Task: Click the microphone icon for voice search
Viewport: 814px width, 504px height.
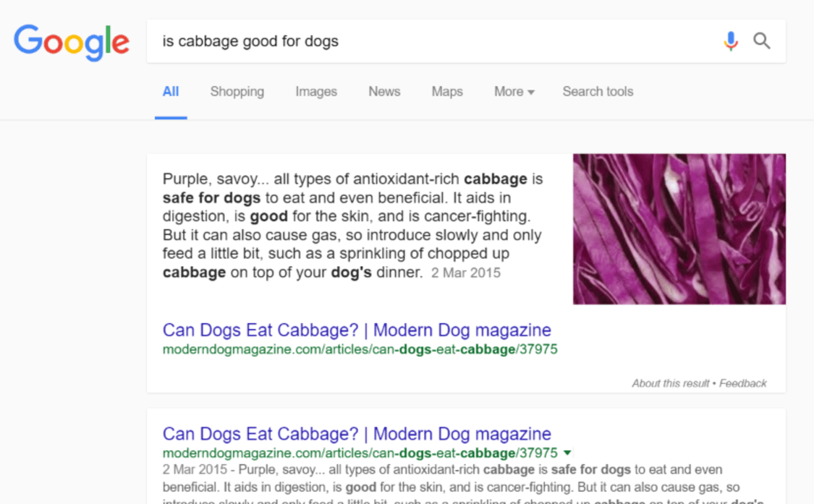Action: [x=731, y=41]
